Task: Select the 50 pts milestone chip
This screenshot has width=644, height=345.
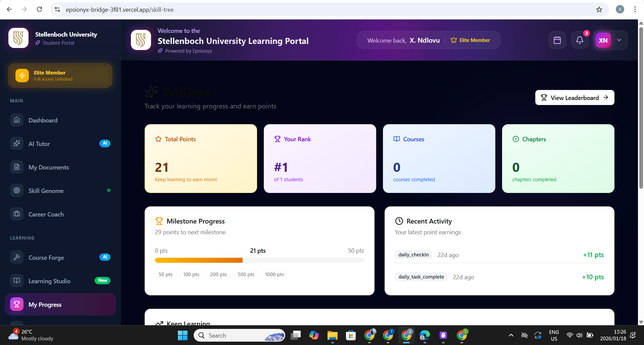Action: tap(165, 275)
